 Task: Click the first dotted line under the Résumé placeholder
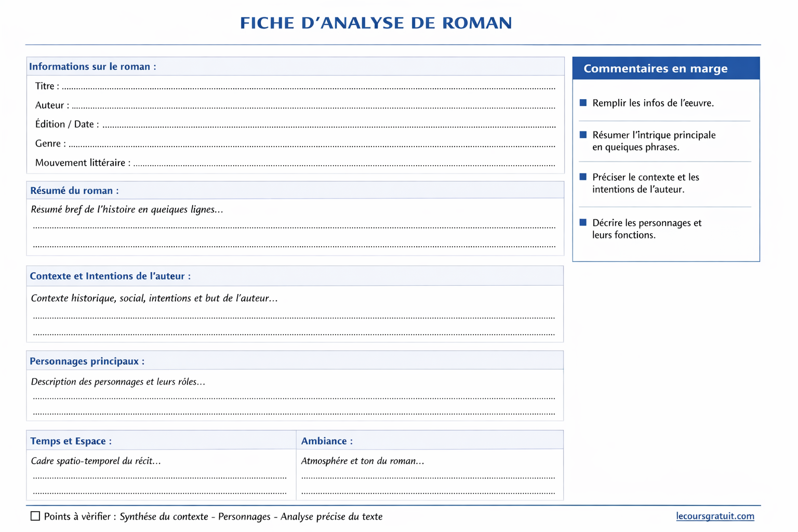(294, 227)
